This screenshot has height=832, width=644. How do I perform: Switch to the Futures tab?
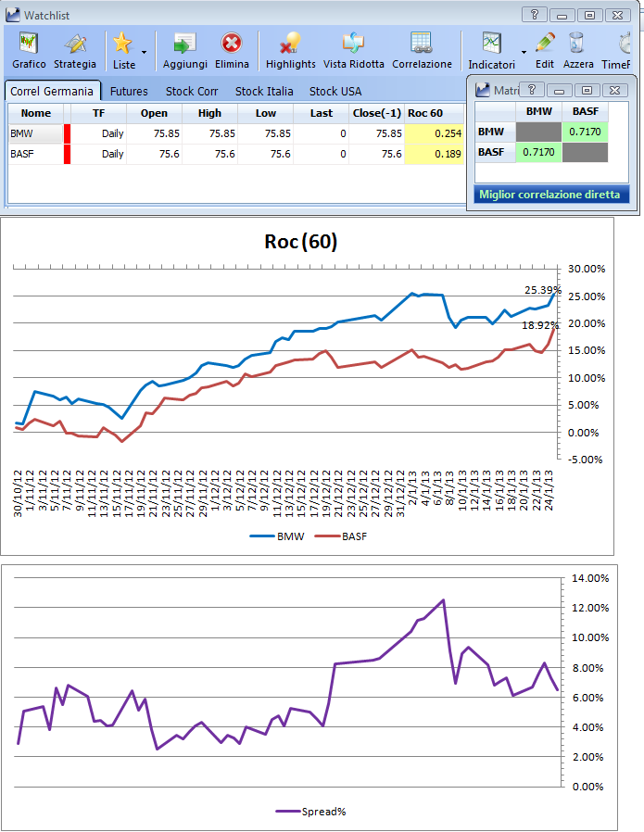pos(129,92)
